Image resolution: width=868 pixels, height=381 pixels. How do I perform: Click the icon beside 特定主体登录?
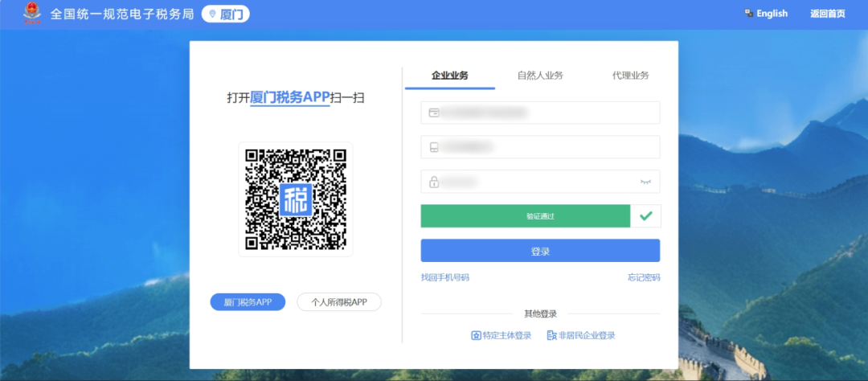coord(476,336)
